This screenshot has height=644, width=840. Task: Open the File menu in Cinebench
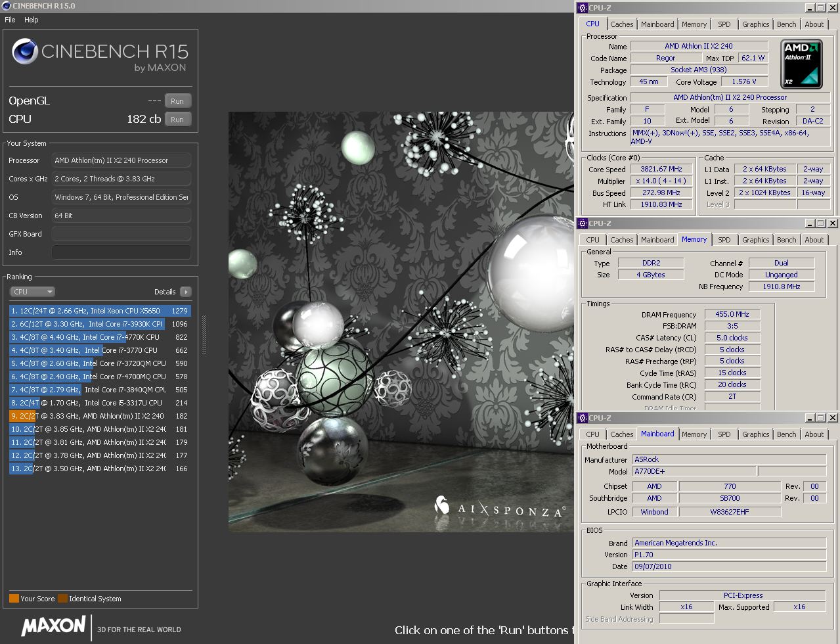10,20
